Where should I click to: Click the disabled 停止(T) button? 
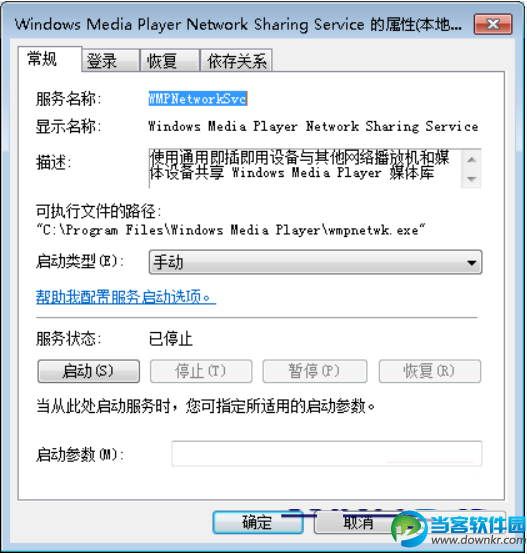pyautogui.click(x=201, y=371)
